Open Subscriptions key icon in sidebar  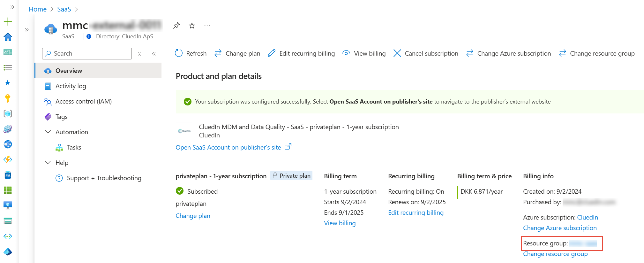(x=8, y=98)
